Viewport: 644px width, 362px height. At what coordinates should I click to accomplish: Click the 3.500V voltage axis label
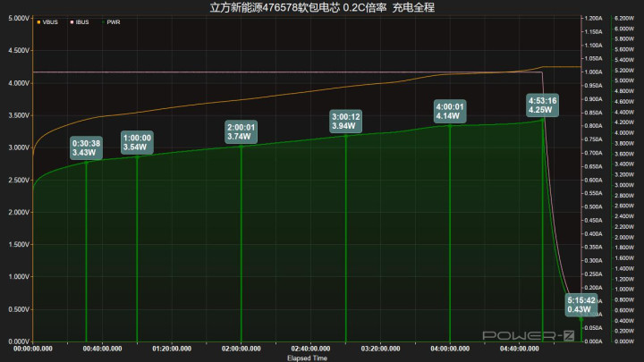pos(19,115)
